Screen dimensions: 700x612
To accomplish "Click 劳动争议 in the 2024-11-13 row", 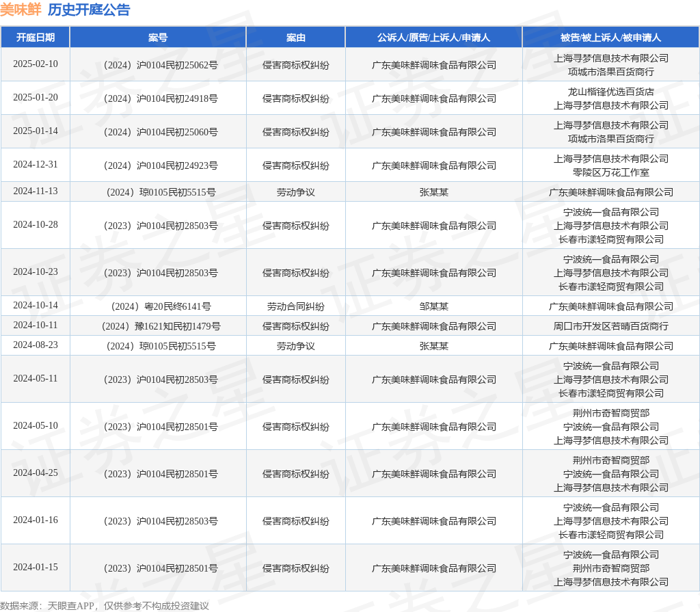I will pyautogui.click(x=295, y=193).
